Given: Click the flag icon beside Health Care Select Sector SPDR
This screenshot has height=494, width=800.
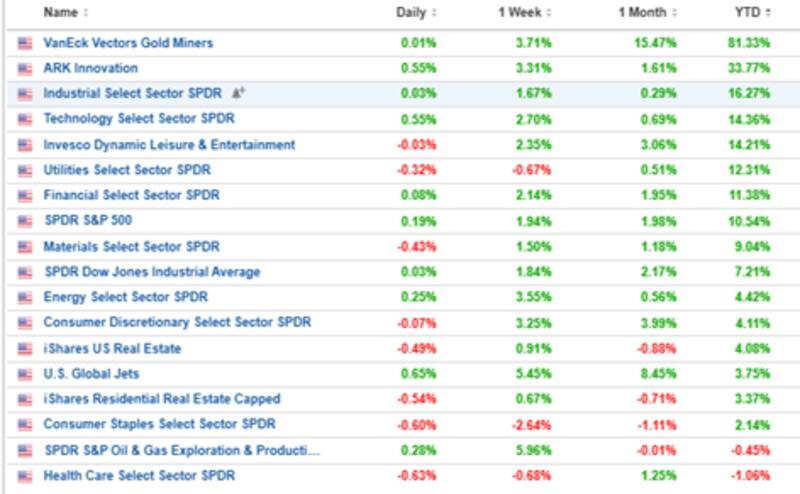Looking at the screenshot, I should coord(25,476).
